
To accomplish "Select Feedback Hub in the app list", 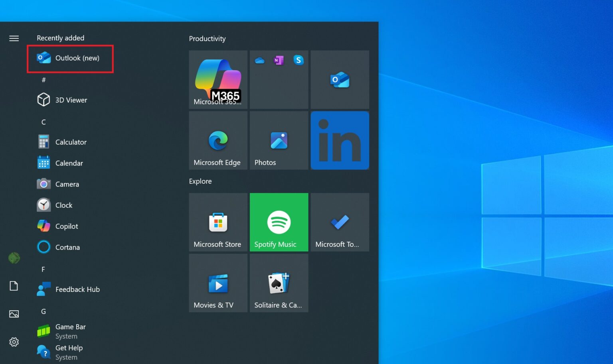I will click(77, 289).
